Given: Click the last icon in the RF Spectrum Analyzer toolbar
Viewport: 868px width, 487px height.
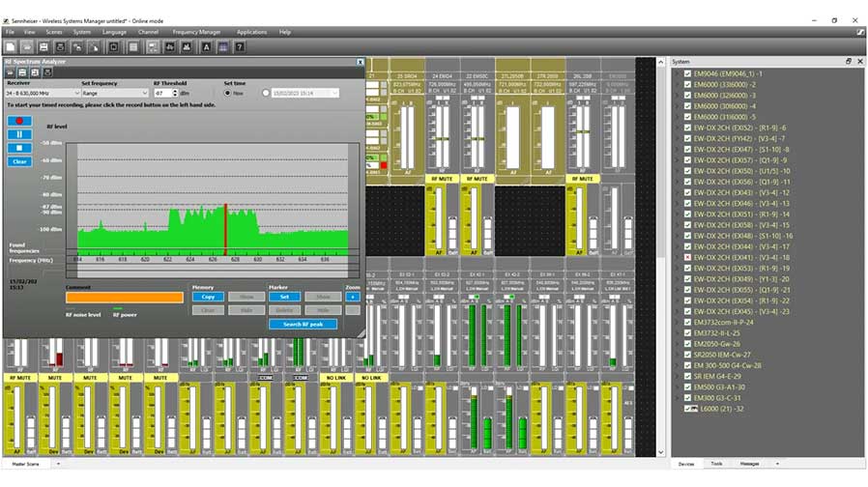Looking at the screenshot, I should (x=47, y=72).
